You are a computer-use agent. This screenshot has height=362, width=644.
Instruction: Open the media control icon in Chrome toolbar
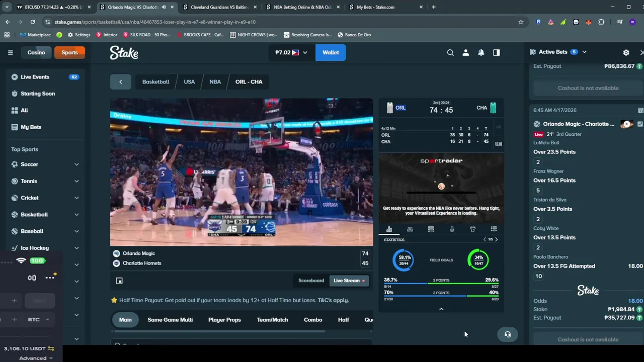pos(620,22)
